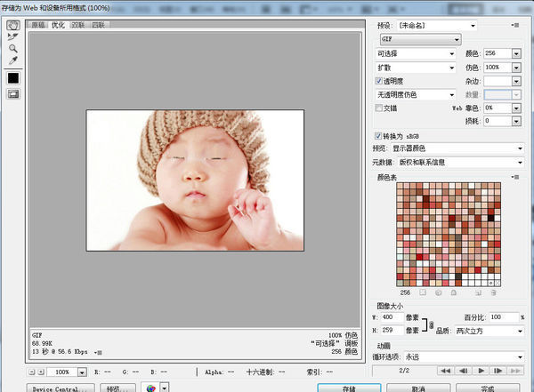This screenshot has height=392, width=534.
Task: Click the black eyedropper color swatch
Action: tap(14, 78)
